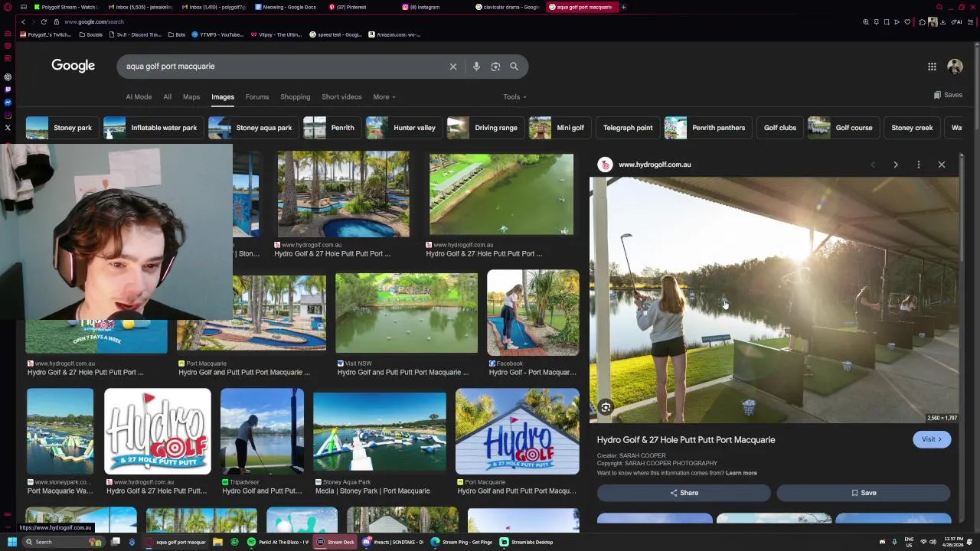This screenshot has height=551, width=980.
Task: Switch to the Maps tab
Action: pyautogui.click(x=191, y=97)
